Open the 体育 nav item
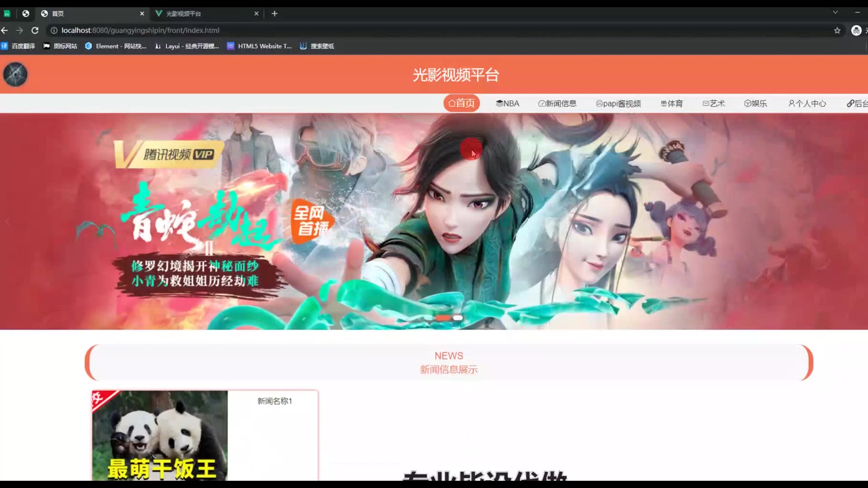This screenshot has height=488, width=868. coord(672,103)
